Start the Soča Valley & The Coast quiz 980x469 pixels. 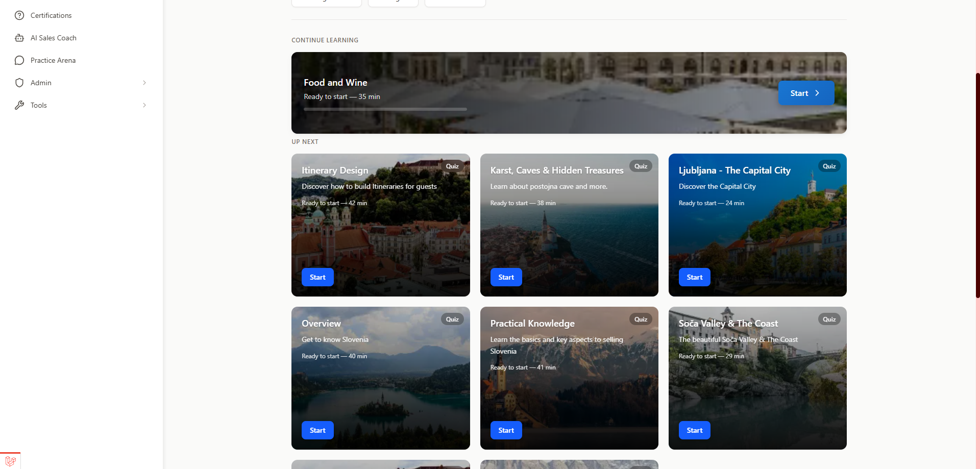coord(694,430)
